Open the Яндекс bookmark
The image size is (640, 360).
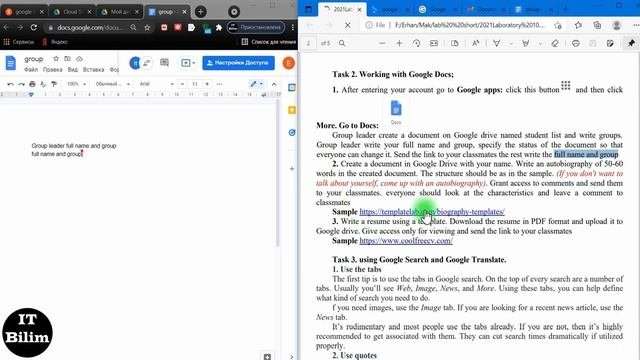click(55, 42)
